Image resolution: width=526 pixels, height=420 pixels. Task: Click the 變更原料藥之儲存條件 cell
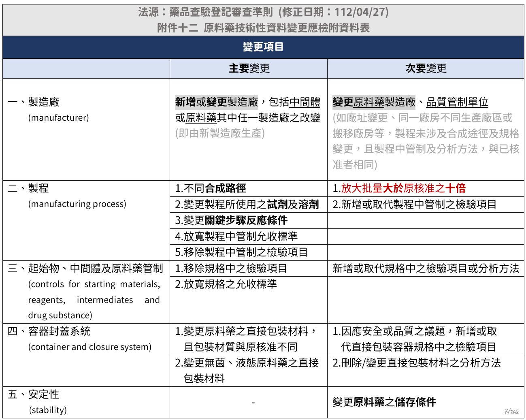[x=384, y=402]
